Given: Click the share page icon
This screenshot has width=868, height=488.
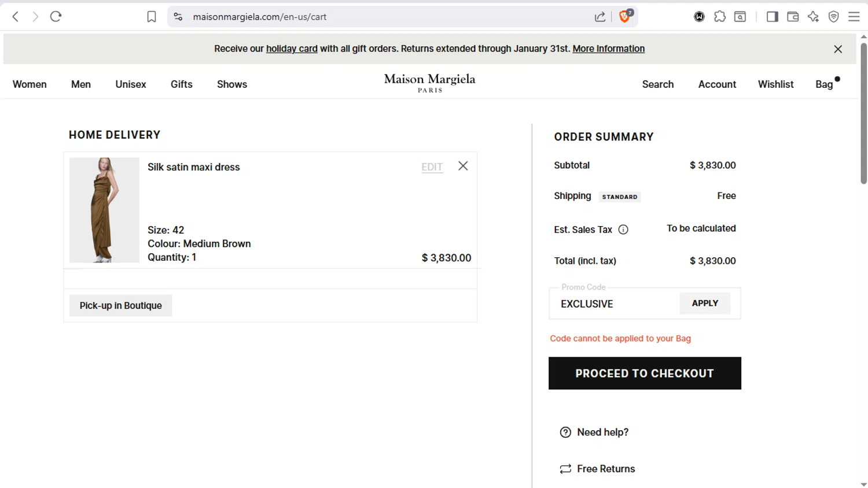Looking at the screenshot, I should pyautogui.click(x=600, y=17).
